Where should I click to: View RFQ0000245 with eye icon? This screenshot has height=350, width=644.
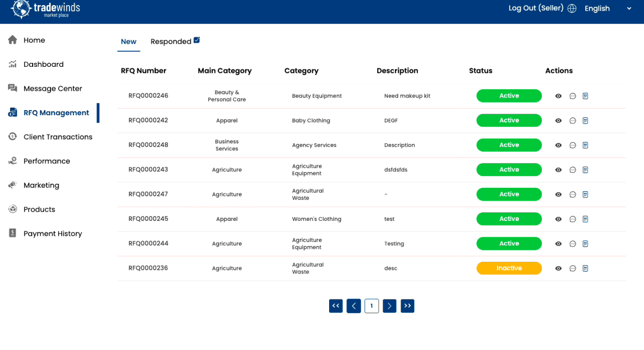558,219
